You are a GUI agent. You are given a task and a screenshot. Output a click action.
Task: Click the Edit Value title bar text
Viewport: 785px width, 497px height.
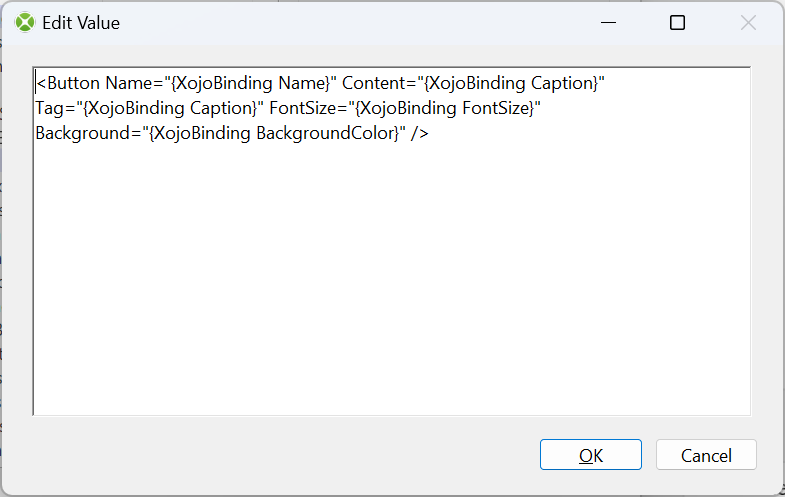81,23
